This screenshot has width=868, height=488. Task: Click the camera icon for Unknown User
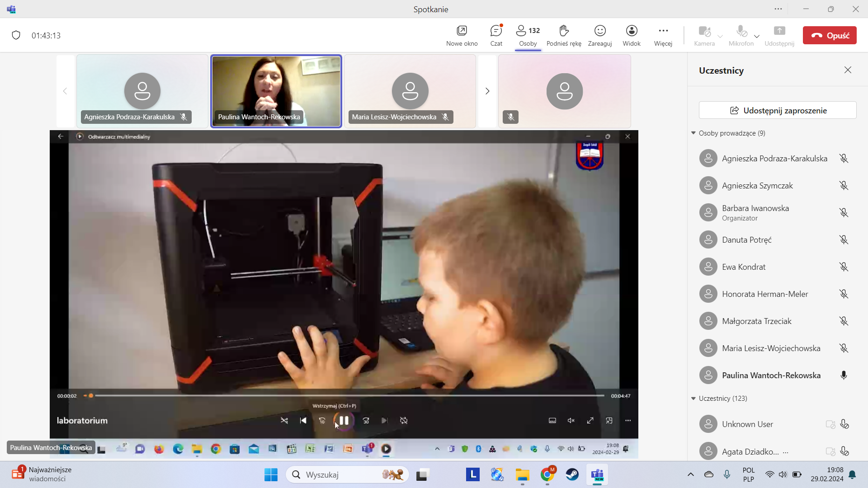[830, 424]
